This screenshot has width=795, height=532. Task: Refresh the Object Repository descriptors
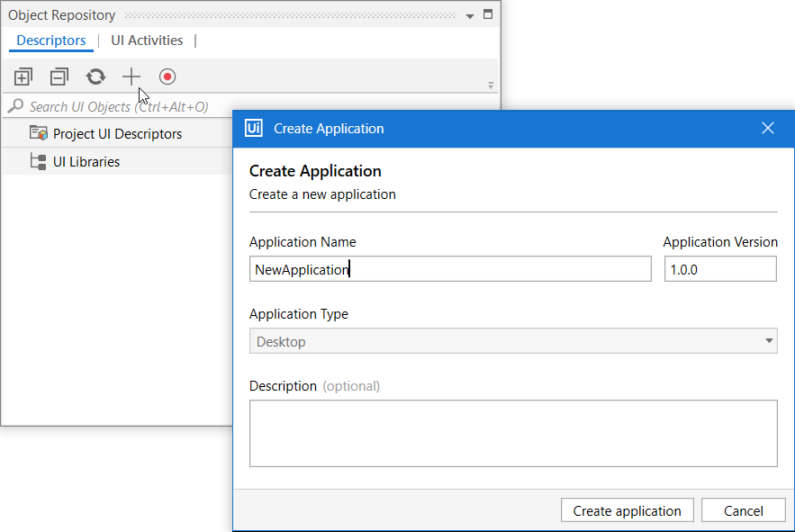pyautogui.click(x=95, y=77)
